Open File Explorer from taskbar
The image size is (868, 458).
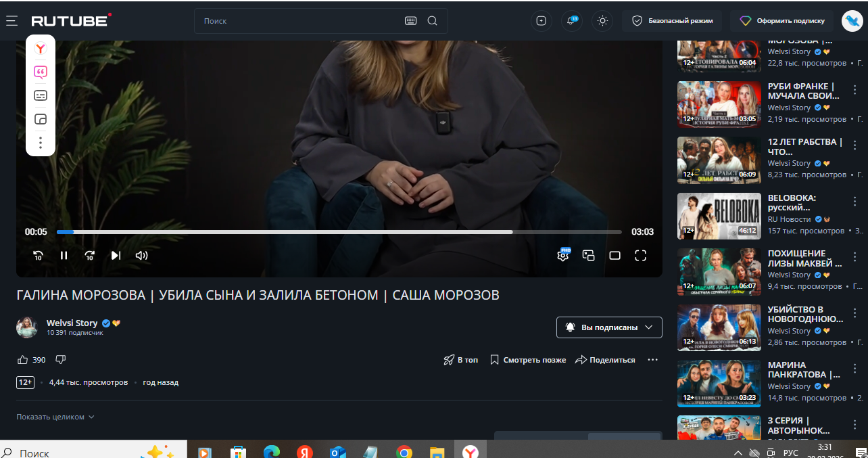coord(437,452)
